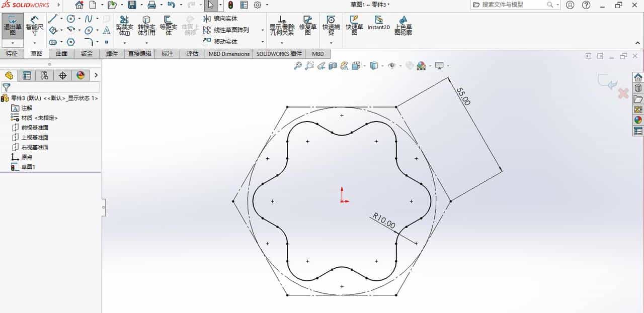Open the line tool dropdown arrow
Viewport: 644px width, 313px height.
click(x=61, y=18)
